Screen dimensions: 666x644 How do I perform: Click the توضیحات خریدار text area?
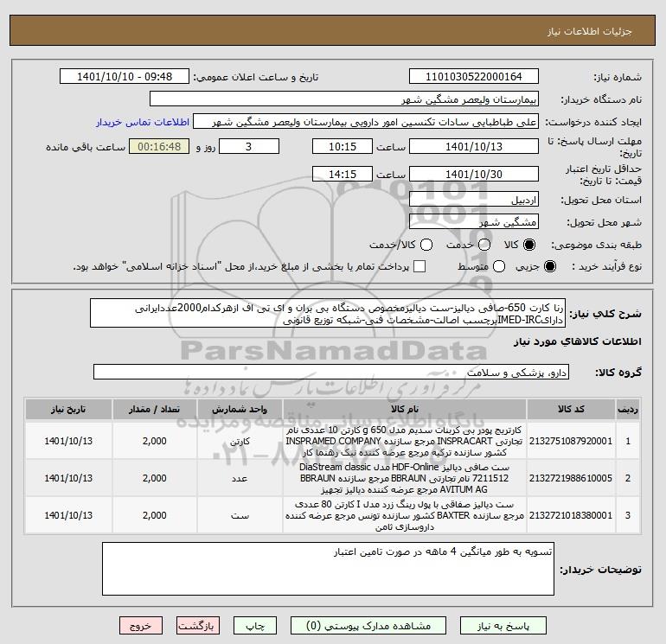click(329, 569)
